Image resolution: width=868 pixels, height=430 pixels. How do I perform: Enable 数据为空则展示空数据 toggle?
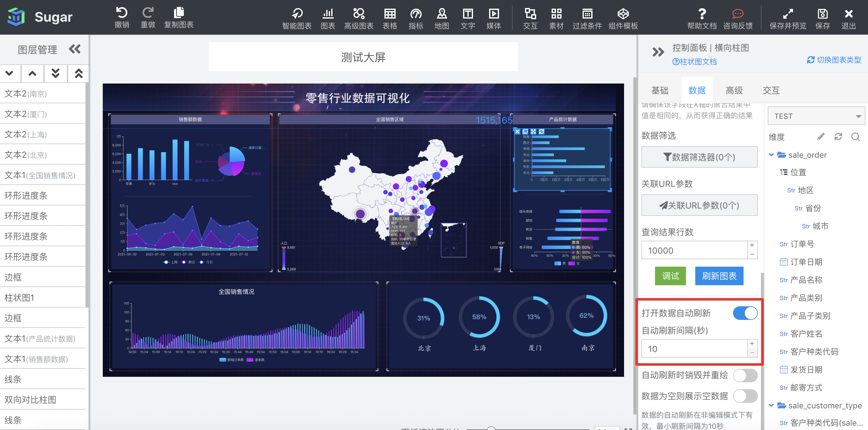745,396
